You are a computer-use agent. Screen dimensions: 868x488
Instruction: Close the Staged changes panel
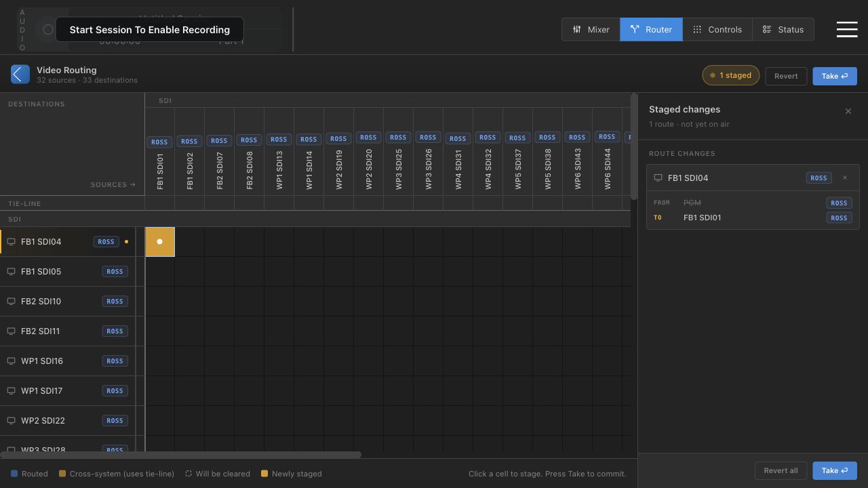848,111
